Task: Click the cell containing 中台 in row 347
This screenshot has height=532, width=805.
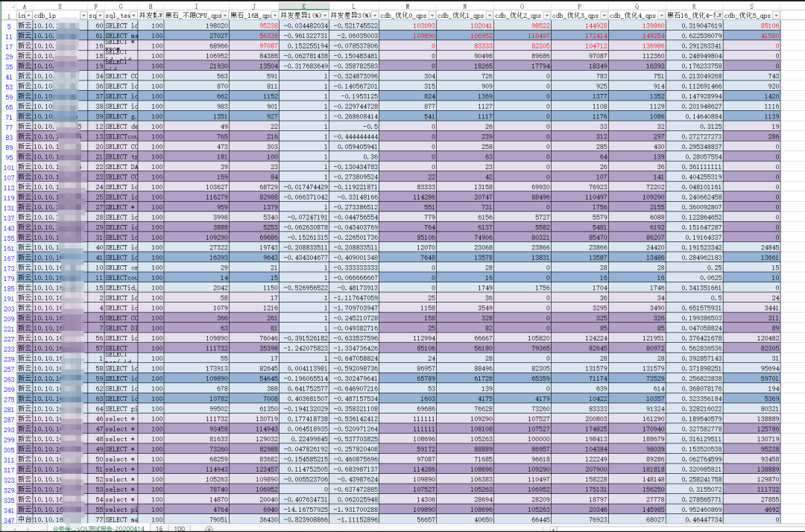Action: pos(25,519)
